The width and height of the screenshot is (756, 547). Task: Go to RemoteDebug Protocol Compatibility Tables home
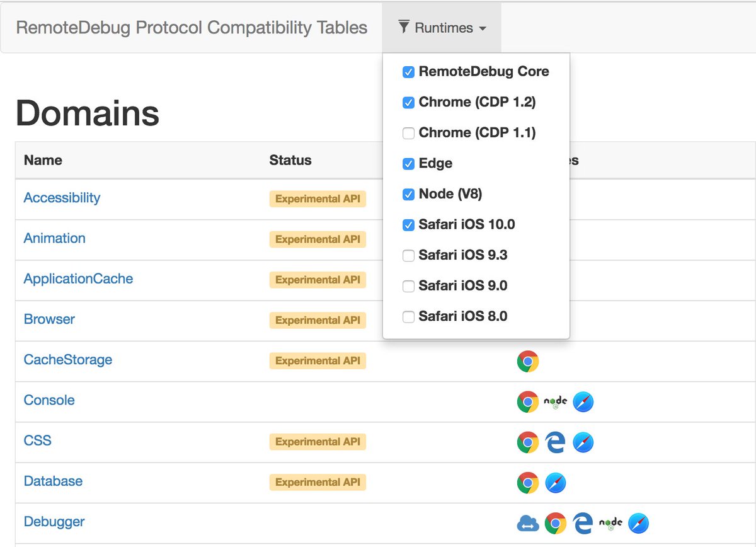pos(192,28)
